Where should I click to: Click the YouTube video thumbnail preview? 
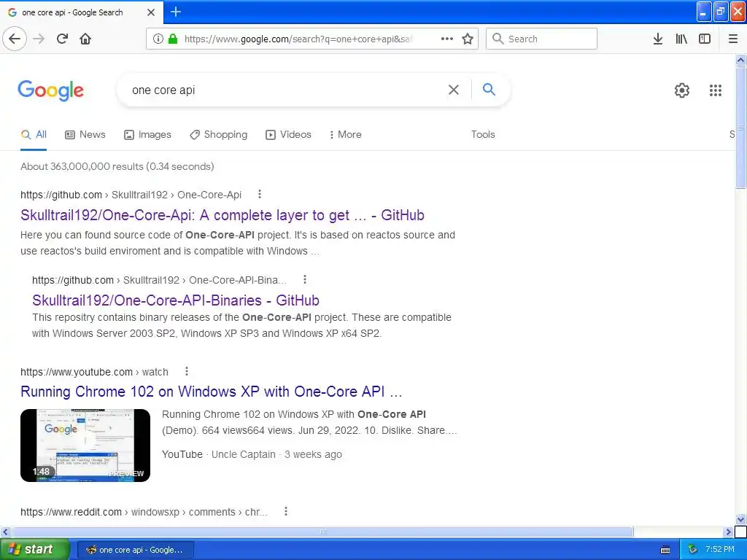click(85, 446)
